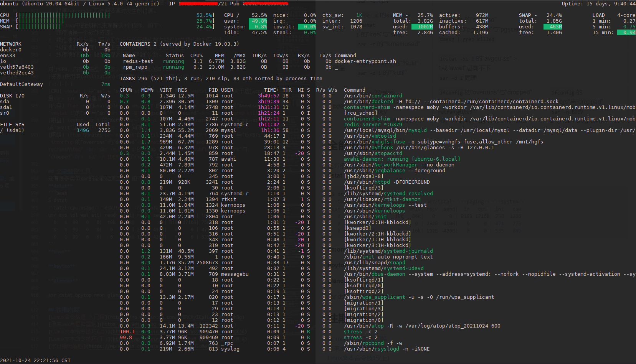Click the "inter:" value 1206
The image size is (636, 364).
356,21
